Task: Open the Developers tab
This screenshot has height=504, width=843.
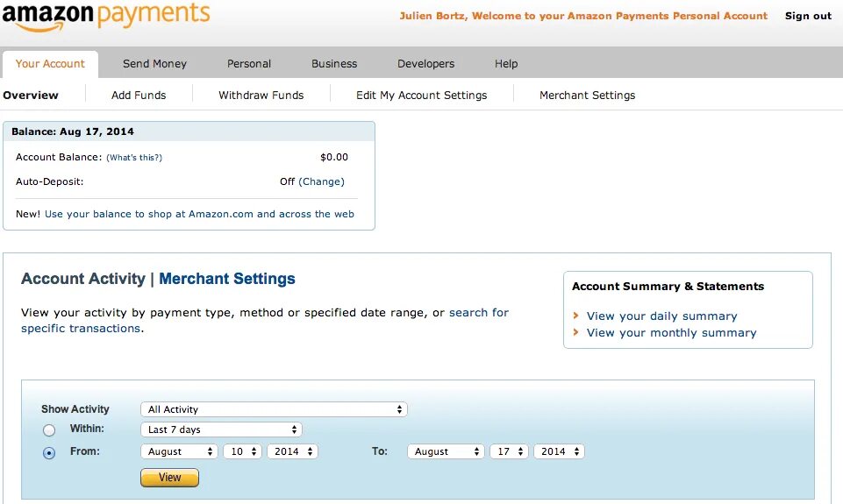Action: (x=425, y=64)
